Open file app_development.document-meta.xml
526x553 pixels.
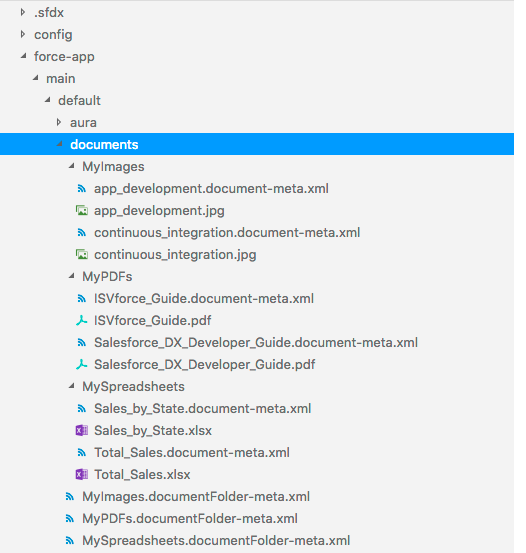pyautogui.click(x=211, y=189)
